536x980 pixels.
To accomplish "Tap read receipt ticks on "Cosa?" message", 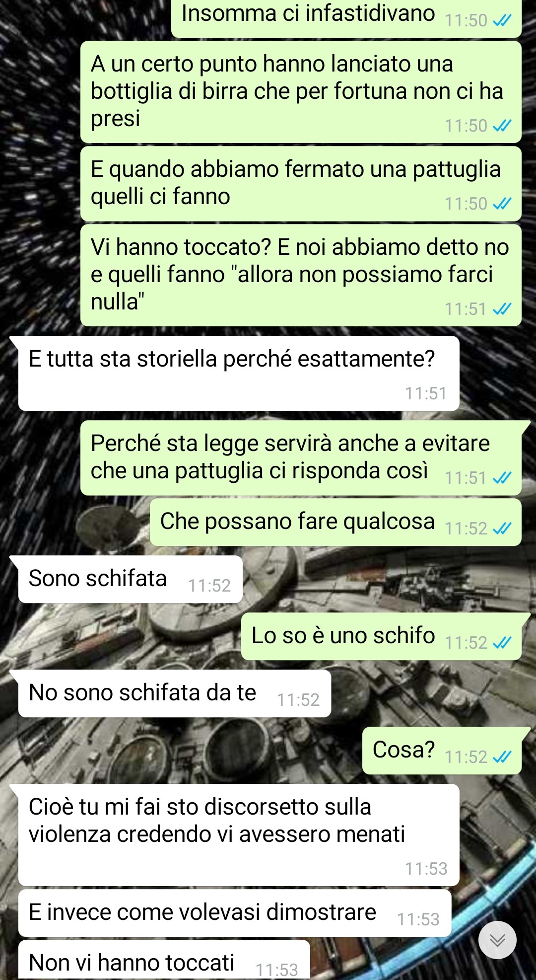I will pyautogui.click(x=502, y=757).
